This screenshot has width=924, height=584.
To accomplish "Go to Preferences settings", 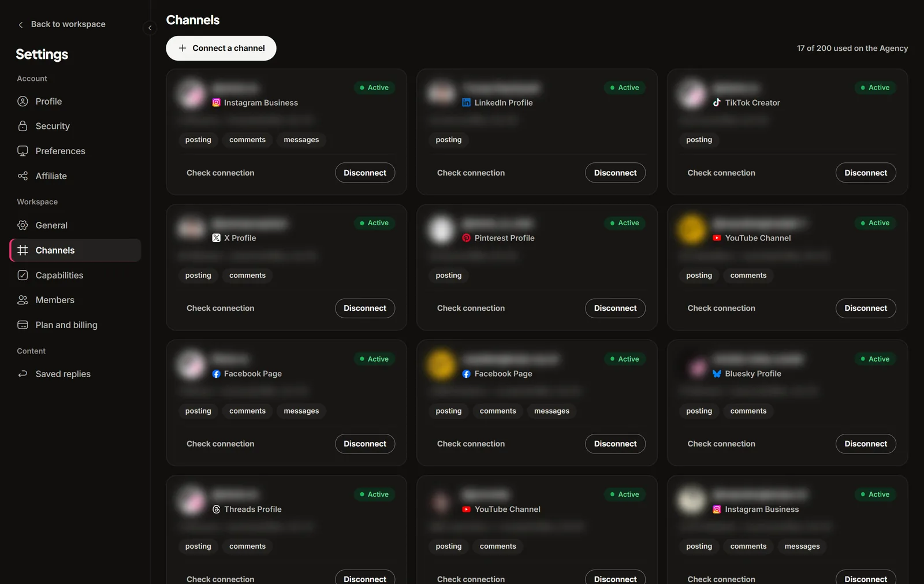I will 76,151.
